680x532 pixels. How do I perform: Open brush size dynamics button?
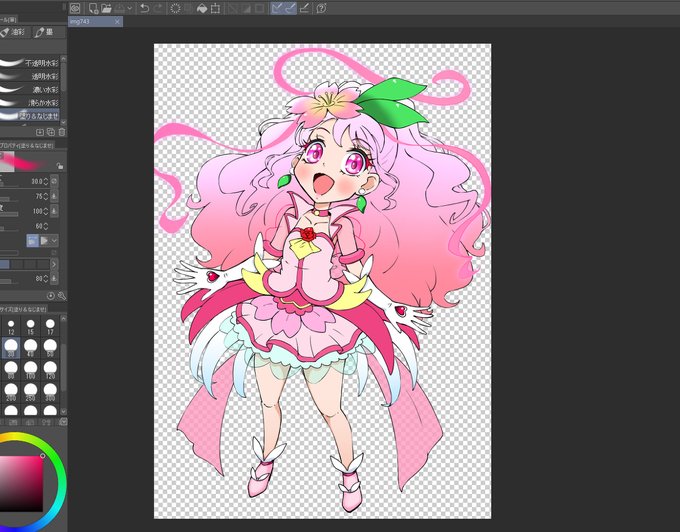point(54,181)
